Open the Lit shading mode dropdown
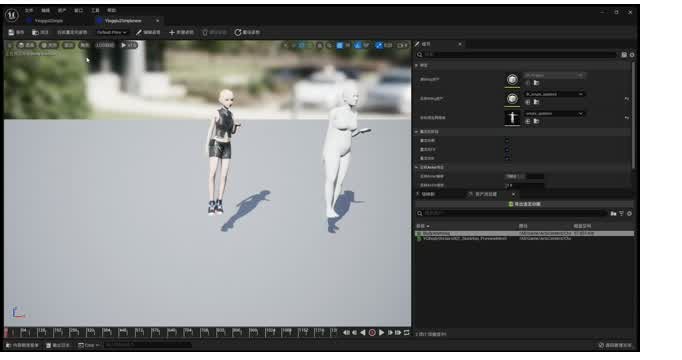This screenshot has width=682, height=360. pos(49,45)
